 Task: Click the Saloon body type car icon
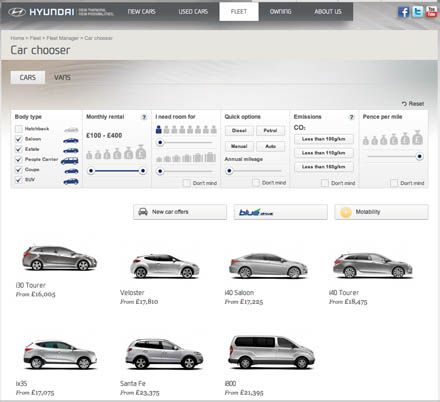click(x=71, y=140)
